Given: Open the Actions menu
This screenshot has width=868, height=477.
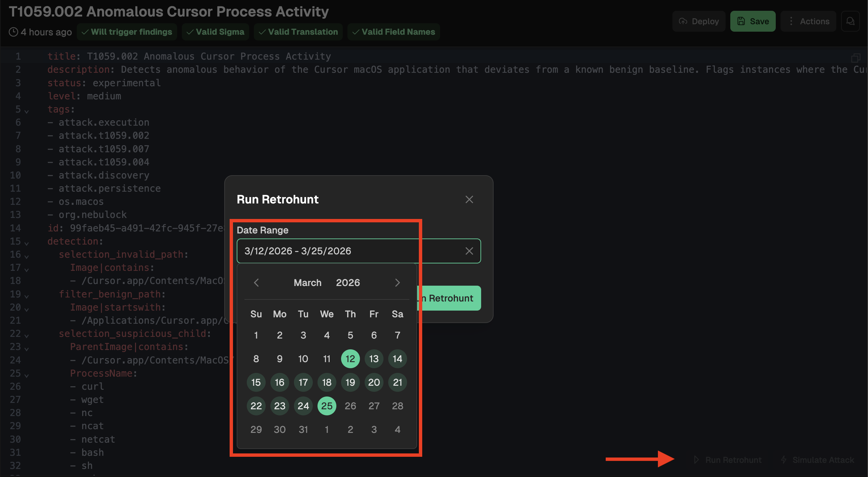Looking at the screenshot, I should point(808,21).
